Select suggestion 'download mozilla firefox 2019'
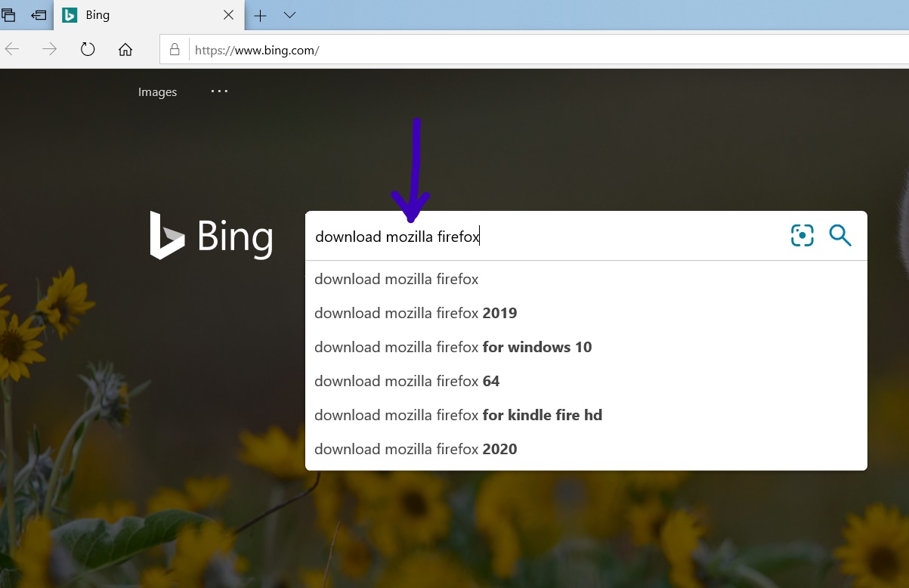This screenshot has height=588, width=909. (x=586, y=313)
